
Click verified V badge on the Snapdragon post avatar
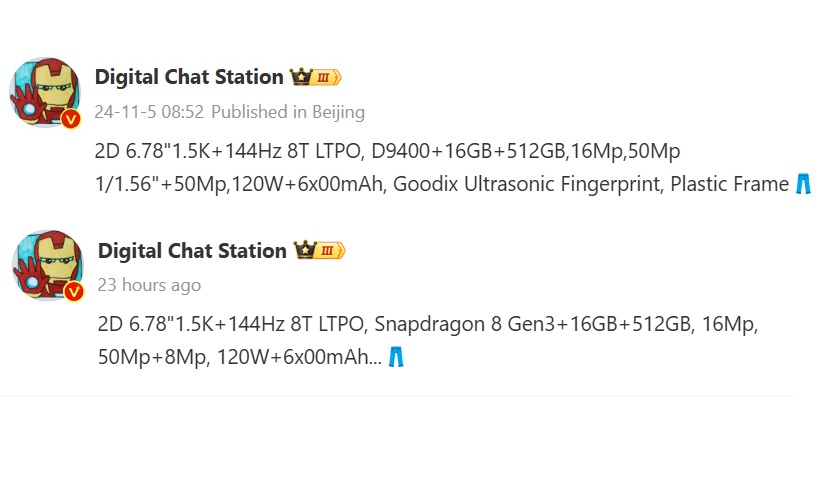pyautogui.click(x=74, y=291)
